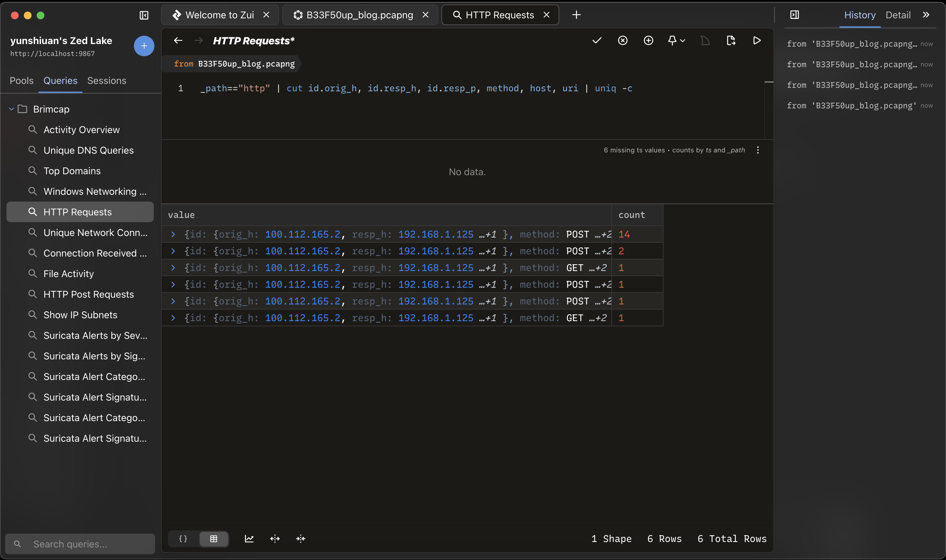Image resolution: width=946 pixels, height=560 pixels.
Task: Click the collapse all rows icon
Action: (x=301, y=538)
